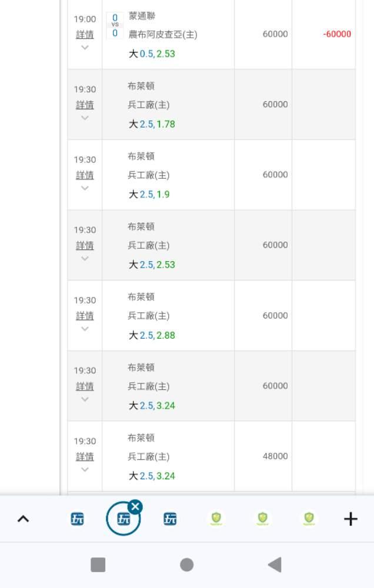Open 詳情 link for odds 1.78 bet
The height and width of the screenshot is (588, 374).
85,105
